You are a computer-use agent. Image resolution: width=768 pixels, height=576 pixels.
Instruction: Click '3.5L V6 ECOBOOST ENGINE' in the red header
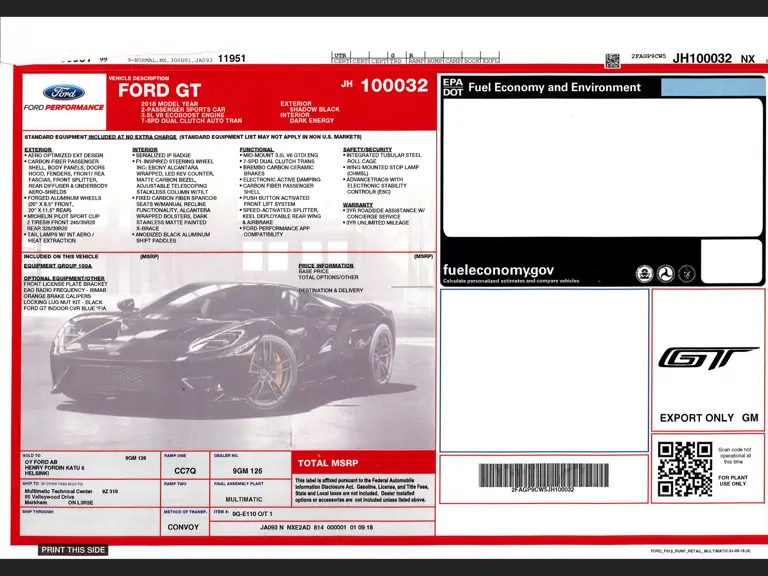[x=183, y=115]
